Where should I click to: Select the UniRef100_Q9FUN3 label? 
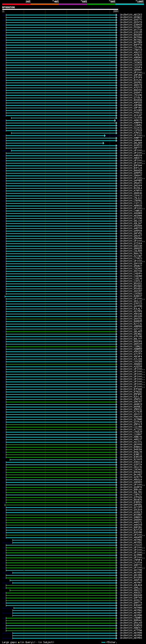tap(131, 75)
